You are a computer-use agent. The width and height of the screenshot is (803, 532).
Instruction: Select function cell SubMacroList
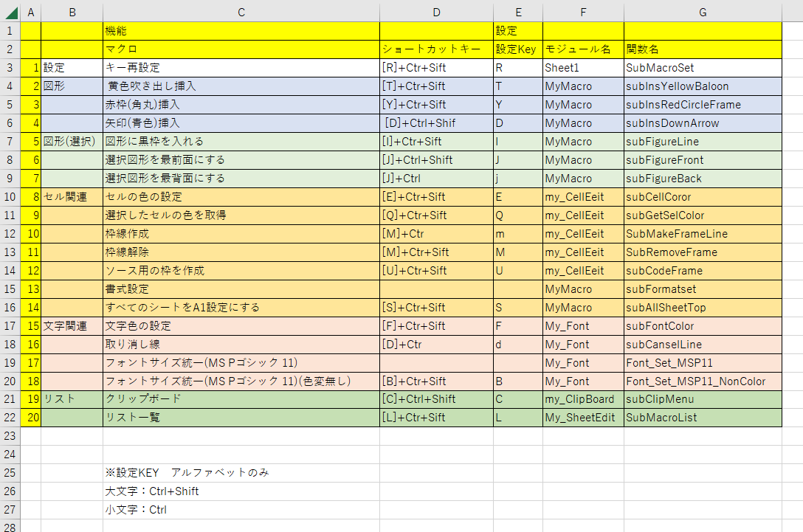tap(703, 418)
